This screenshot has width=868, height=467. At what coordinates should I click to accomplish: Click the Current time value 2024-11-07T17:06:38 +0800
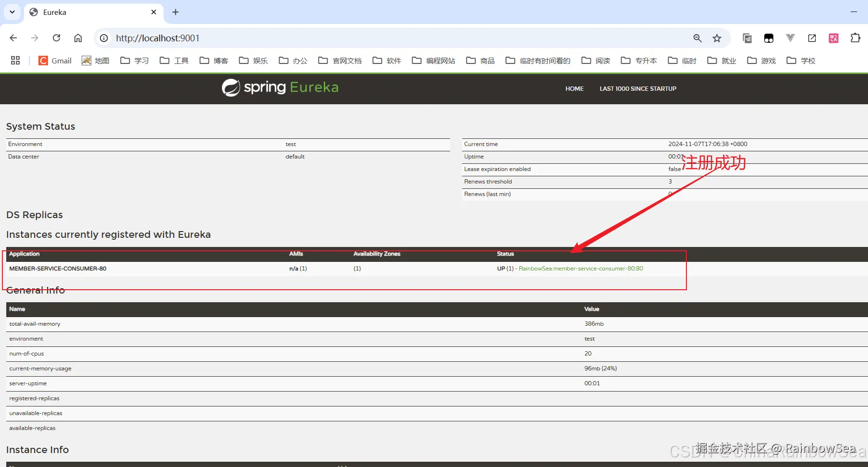(708, 144)
